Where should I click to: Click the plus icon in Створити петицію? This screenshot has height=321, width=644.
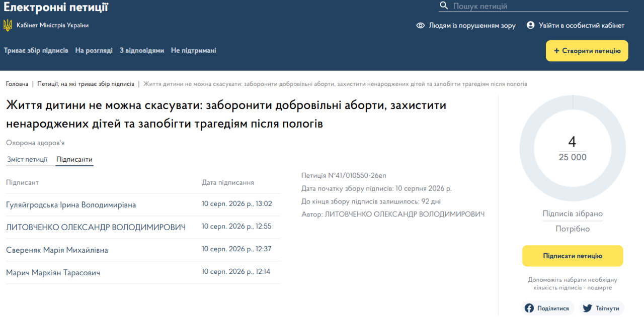(x=556, y=51)
